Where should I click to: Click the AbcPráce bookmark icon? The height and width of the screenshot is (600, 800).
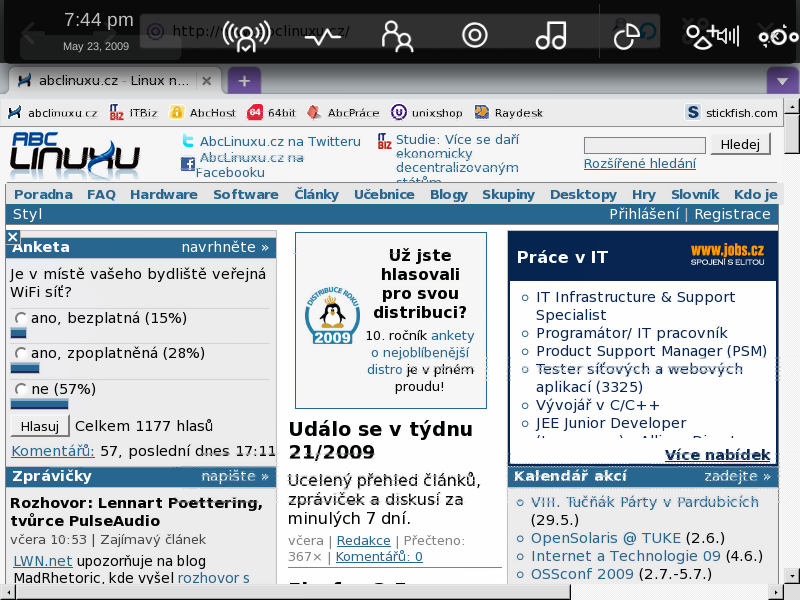[x=314, y=112]
